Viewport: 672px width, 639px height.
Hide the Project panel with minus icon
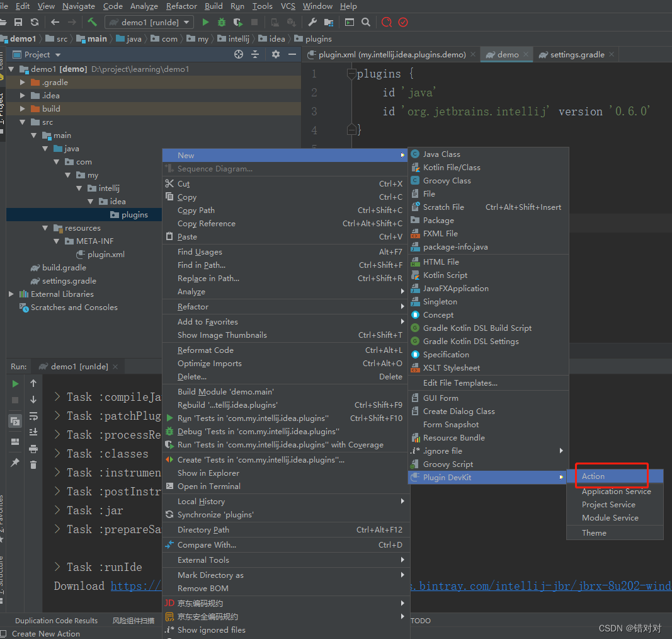292,54
